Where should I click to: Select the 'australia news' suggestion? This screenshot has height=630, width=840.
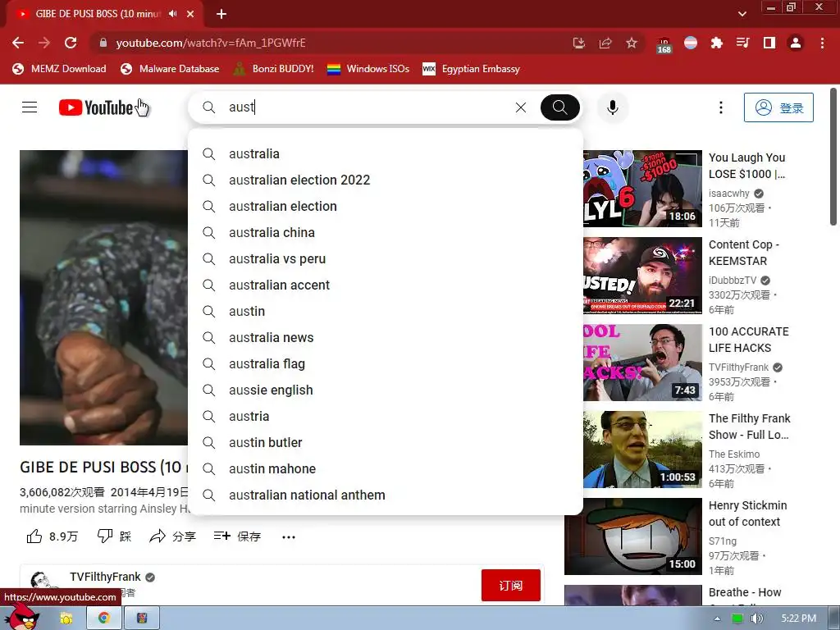click(386, 337)
